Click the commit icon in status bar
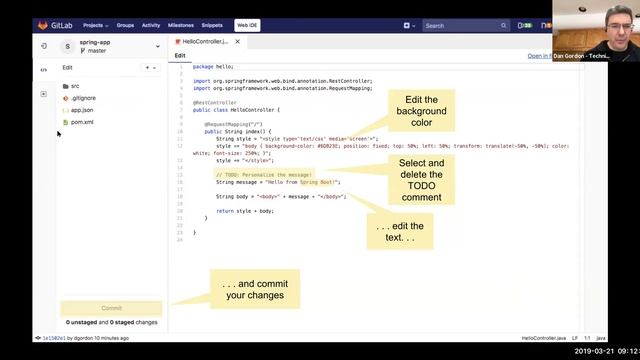 tap(38, 338)
